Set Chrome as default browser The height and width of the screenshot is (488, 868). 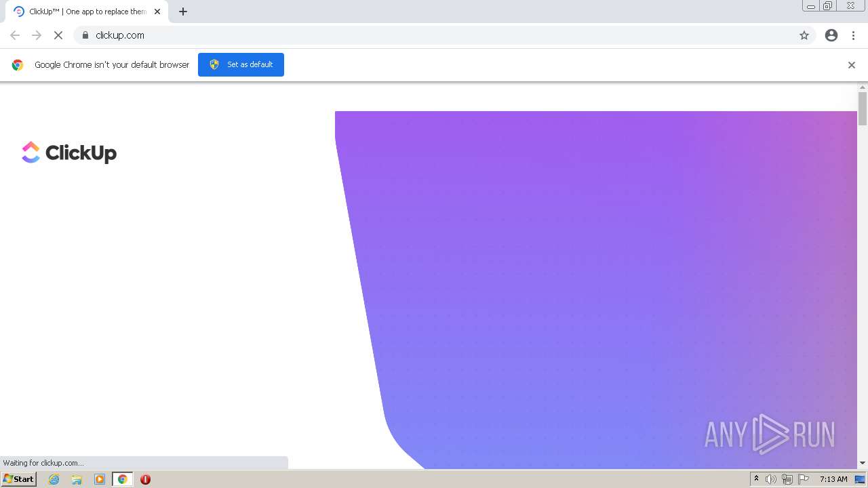coord(241,64)
